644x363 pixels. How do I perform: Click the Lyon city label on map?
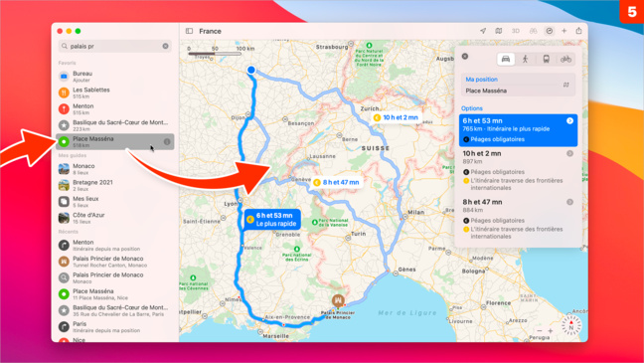click(x=231, y=204)
